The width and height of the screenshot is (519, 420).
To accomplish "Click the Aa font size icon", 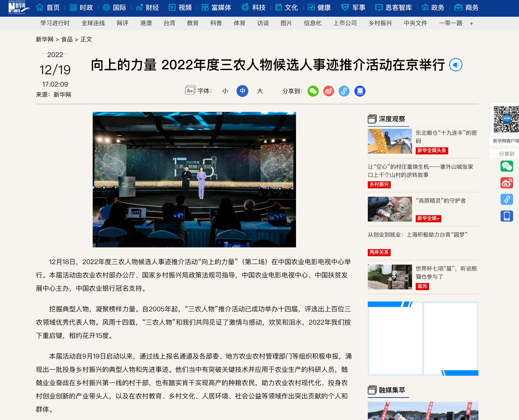I will [190, 90].
